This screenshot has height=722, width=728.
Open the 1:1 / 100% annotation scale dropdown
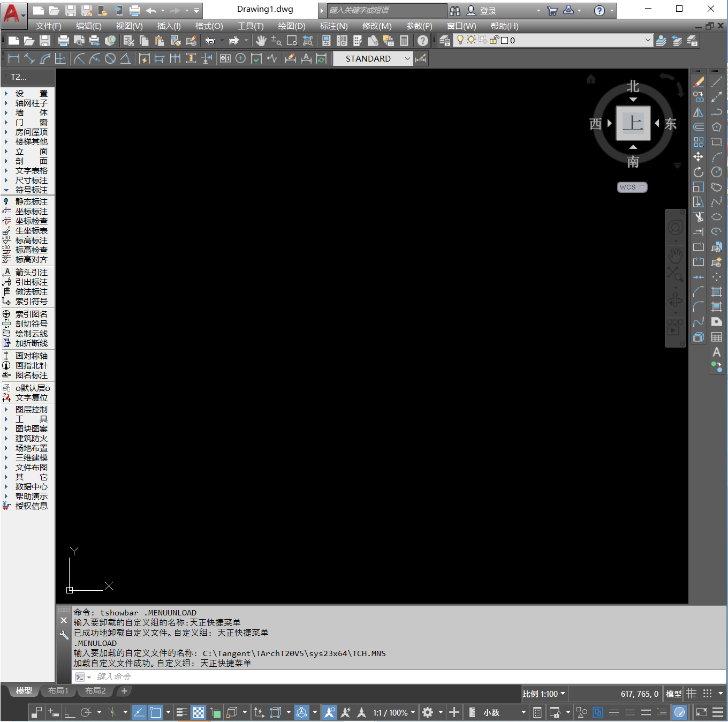pyautogui.click(x=394, y=712)
